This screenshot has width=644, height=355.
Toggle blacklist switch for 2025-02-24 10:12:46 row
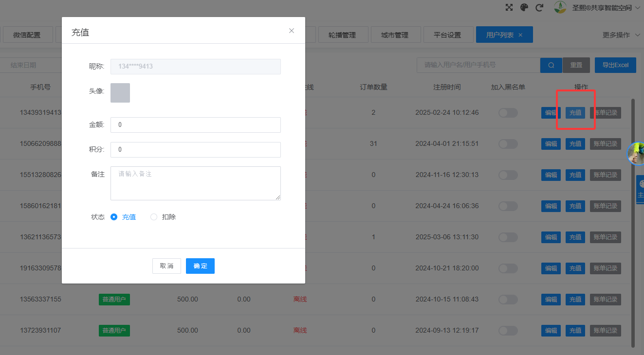[x=508, y=113]
